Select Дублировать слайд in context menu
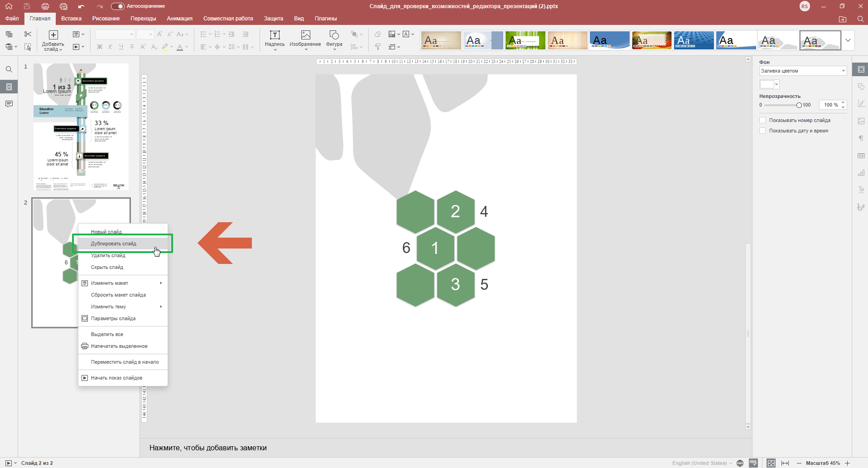This screenshot has height=468, width=868. tap(114, 244)
